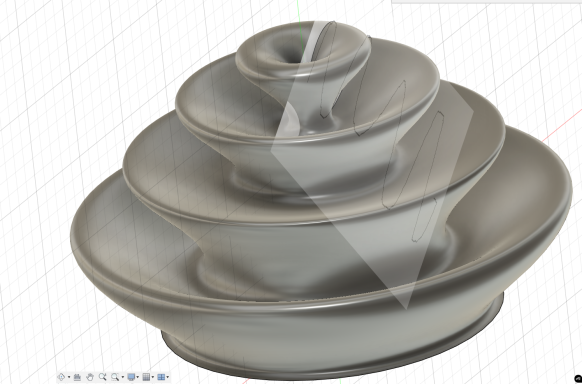Choose the Zoom magnifier tool
This screenshot has height=384, width=582.
[102, 377]
